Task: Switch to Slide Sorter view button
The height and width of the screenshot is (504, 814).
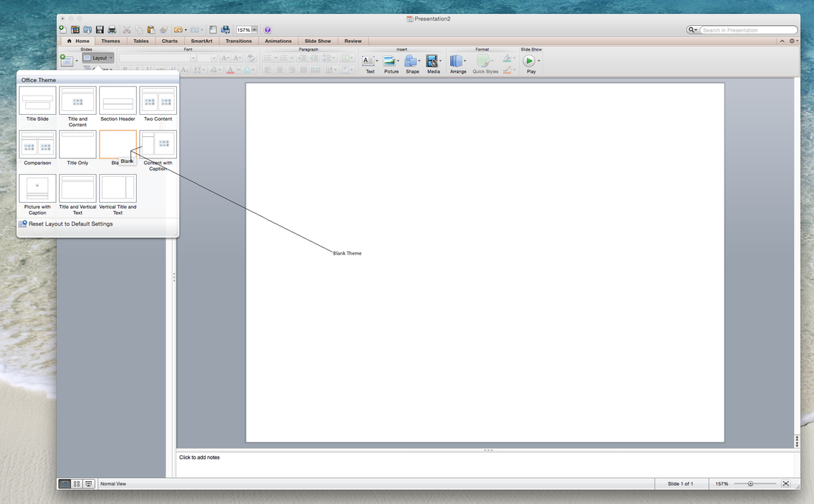Action: tap(77, 483)
